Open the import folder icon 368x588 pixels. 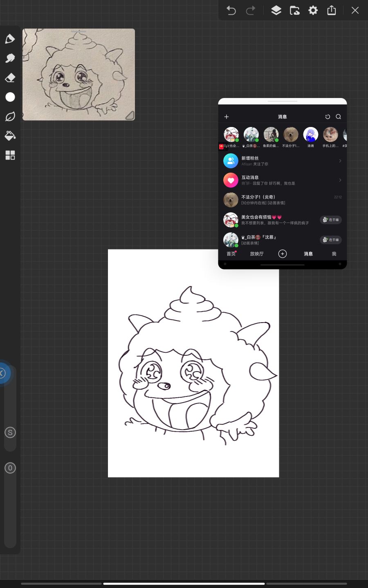(295, 10)
